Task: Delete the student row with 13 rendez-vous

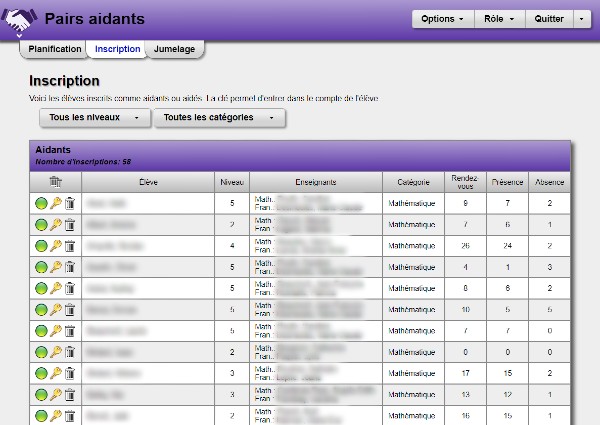Action: pos(70,393)
